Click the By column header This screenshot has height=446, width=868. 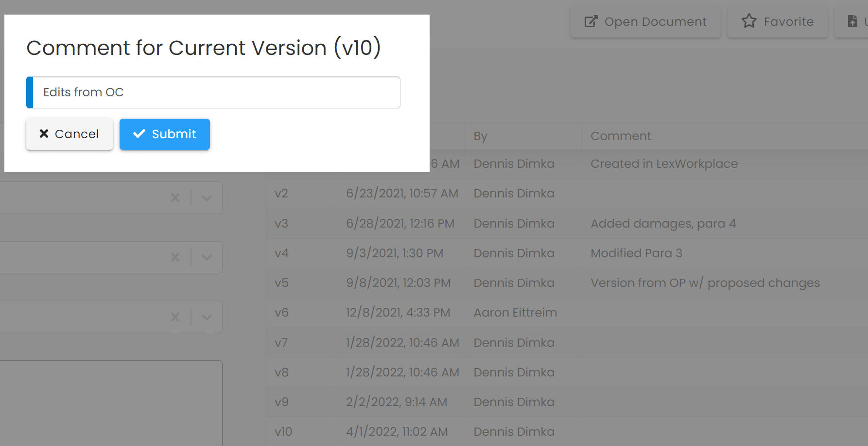480,136
